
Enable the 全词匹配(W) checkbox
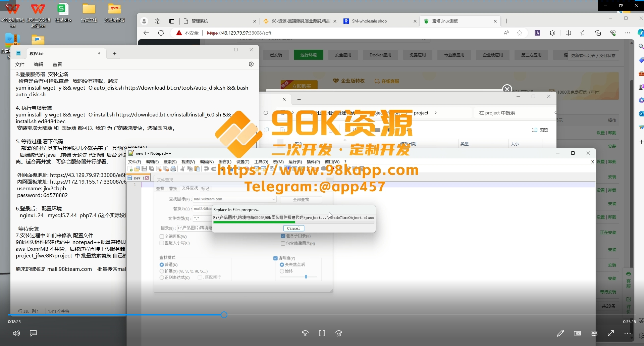point(162,237)
